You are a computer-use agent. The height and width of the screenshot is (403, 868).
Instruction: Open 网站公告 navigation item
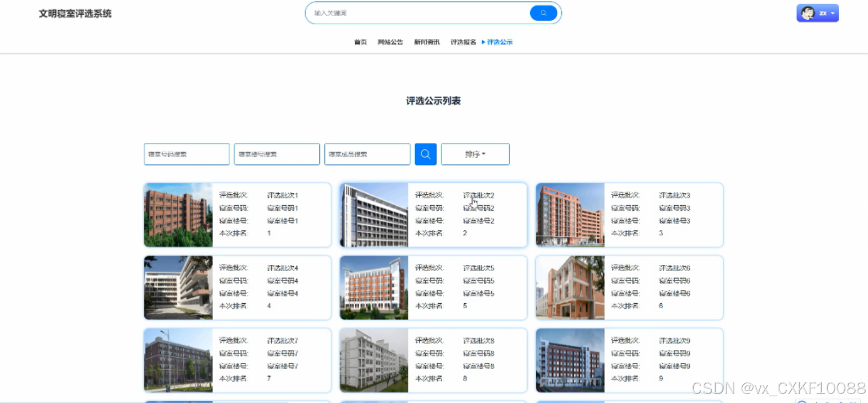click(390, 42)
